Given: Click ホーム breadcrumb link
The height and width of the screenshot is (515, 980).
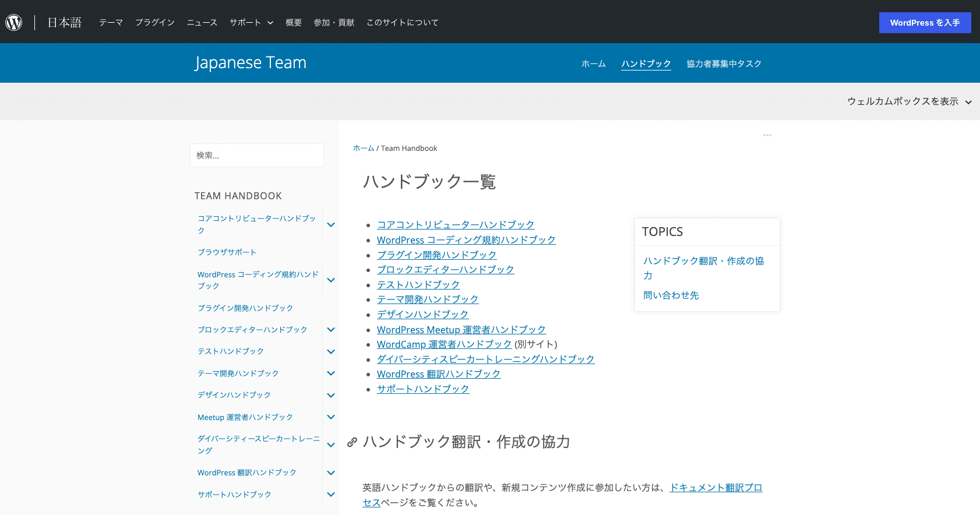Looking at the screenshot, I should (364, 148).
